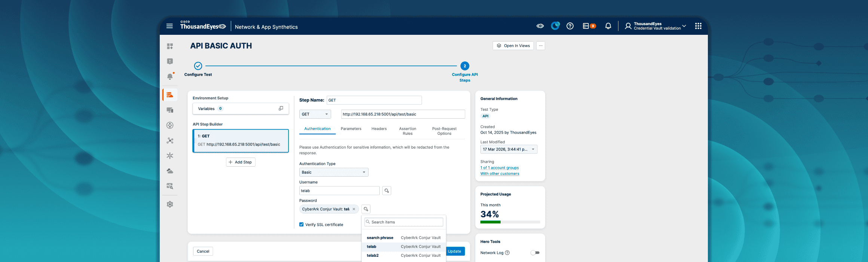Switch to the Assertion Rules tab
Viewport: 868px width, 262px height.
pyautogui.click(x=407, y=131)
